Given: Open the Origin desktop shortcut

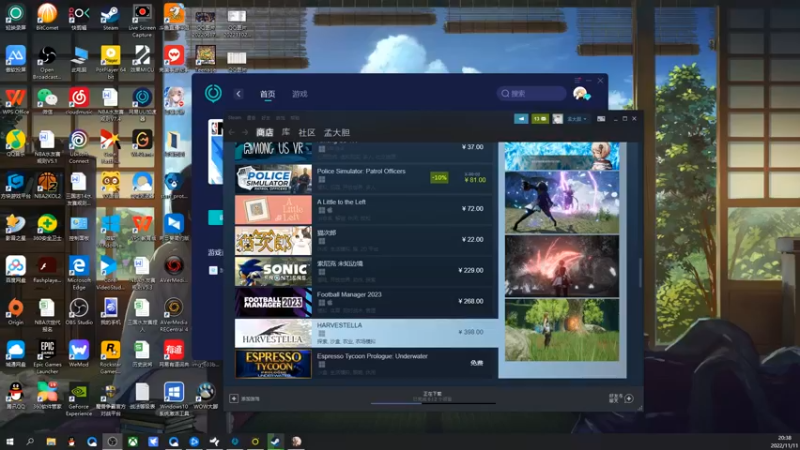Looking at the screenshot, I should 15,312.
